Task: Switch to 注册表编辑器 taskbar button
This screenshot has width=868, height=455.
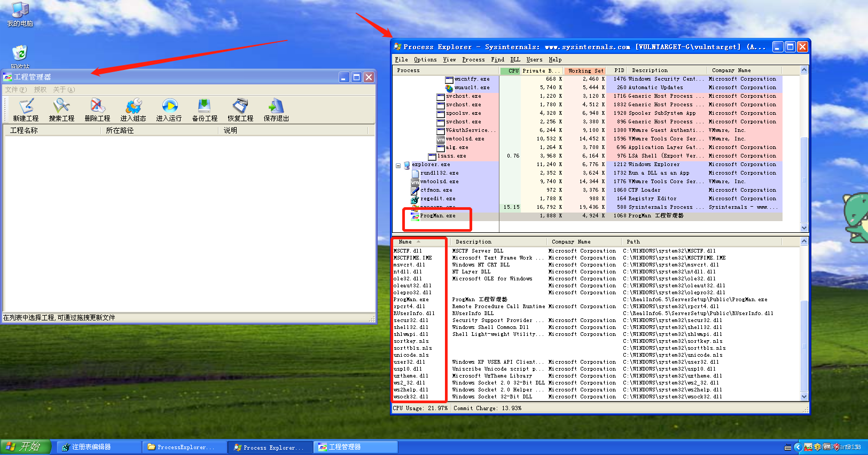Action: coord(99,447)
